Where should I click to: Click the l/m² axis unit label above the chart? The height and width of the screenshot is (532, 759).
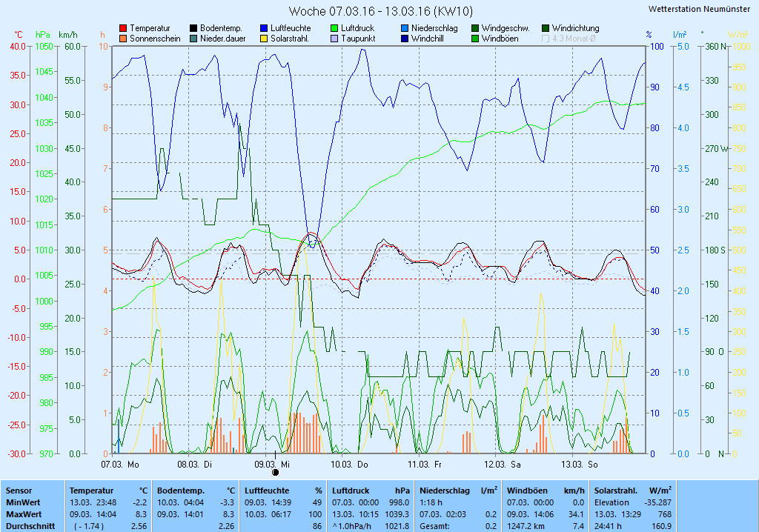click(680, 35)
